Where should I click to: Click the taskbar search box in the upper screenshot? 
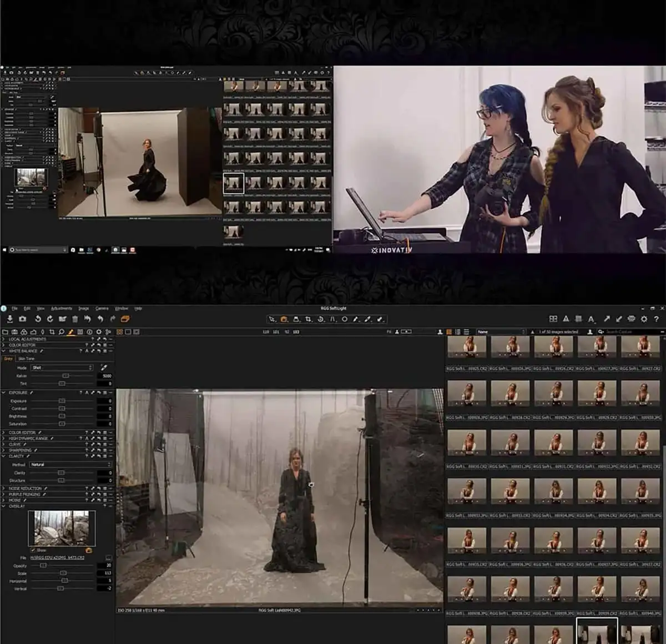point(38,250)
